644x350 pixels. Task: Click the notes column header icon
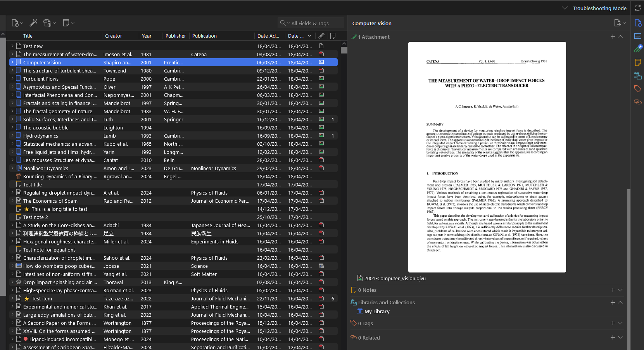(x=333, y=36)
